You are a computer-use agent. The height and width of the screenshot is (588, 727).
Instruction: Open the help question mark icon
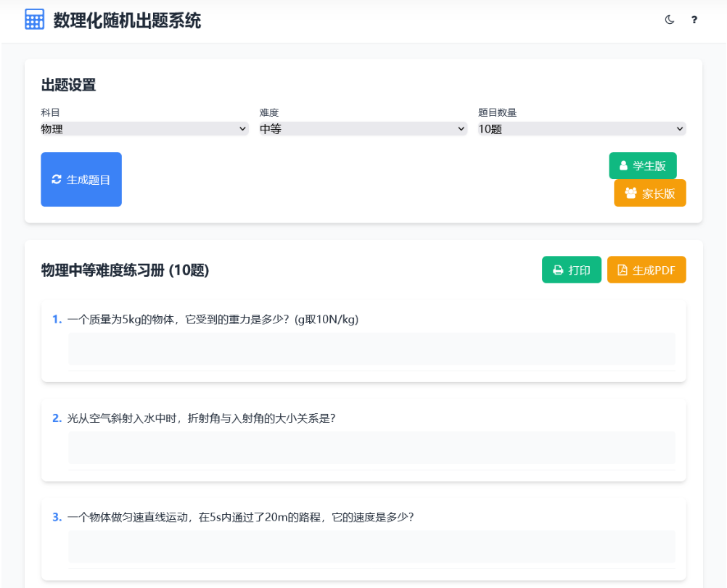(x=694, y=20)
